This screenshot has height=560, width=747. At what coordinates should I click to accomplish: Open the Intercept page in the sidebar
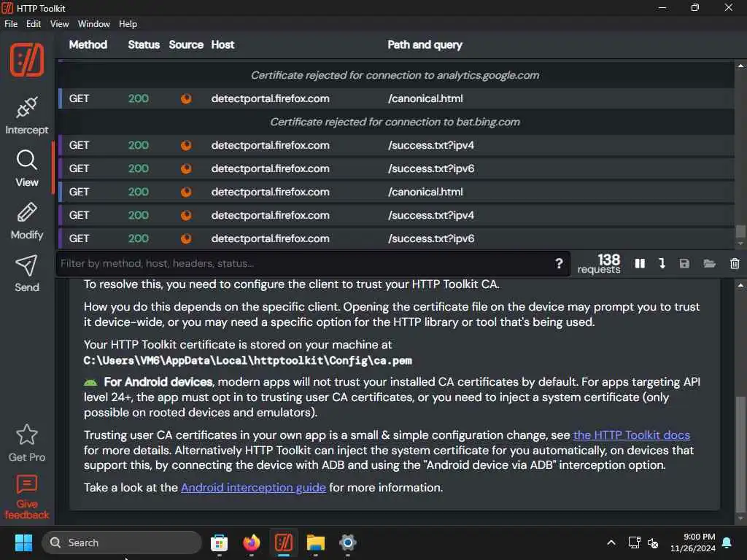coord(27,116)
